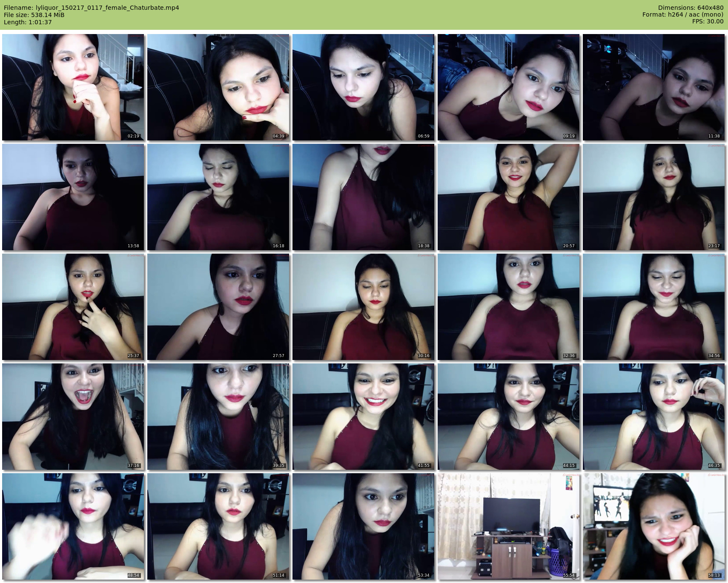Open the thumbnail at 06:59
Image resolution: width=728 pixels, height=583 pixels.
point(363,87)
